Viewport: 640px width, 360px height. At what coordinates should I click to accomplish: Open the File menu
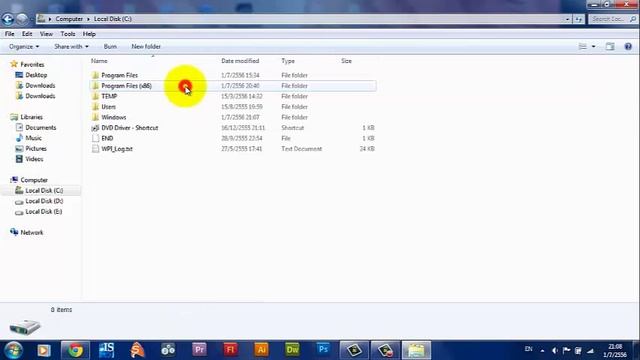coord(9,34)
